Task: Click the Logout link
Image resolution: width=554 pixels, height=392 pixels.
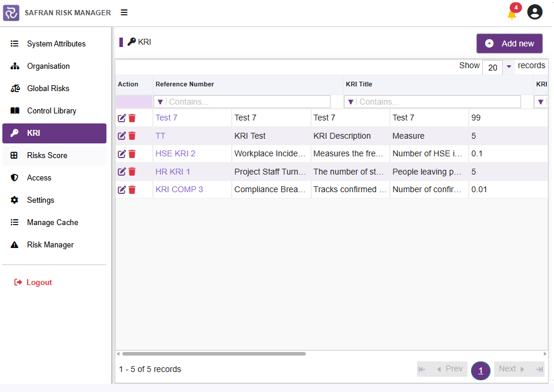Action: coord(33,282)
